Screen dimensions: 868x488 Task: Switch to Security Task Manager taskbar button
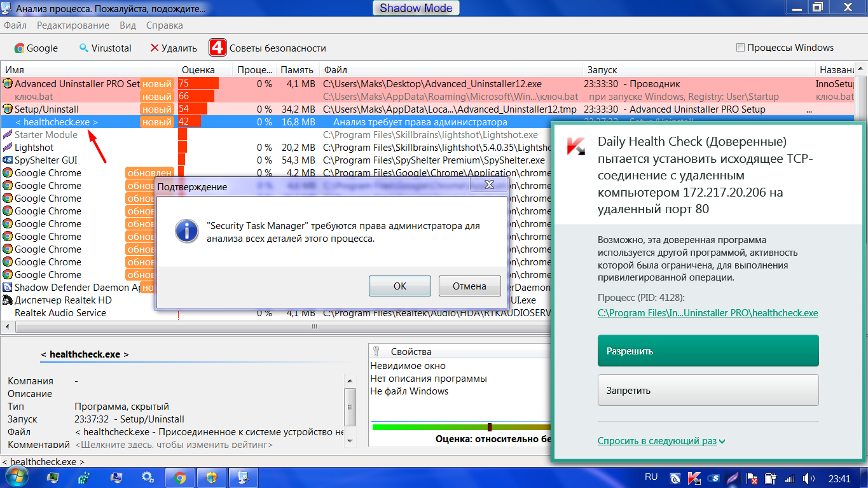tap(244, 477)
